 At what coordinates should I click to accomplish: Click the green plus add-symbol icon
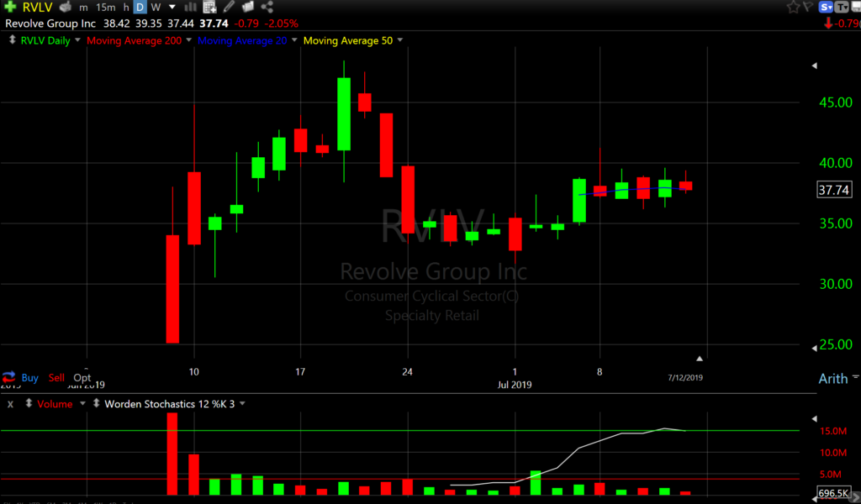coord(10,7)
